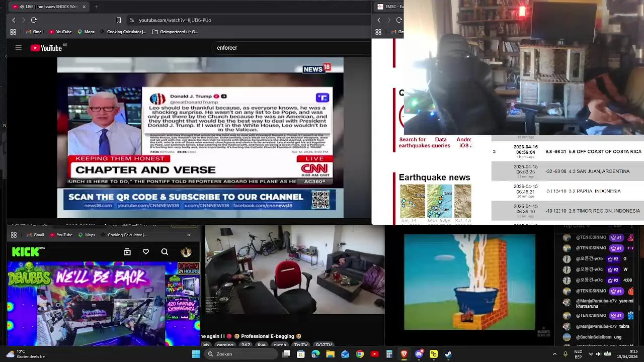
Task: Open Maps bookmark in YouTube window
Action: click(x=86, y=32)
